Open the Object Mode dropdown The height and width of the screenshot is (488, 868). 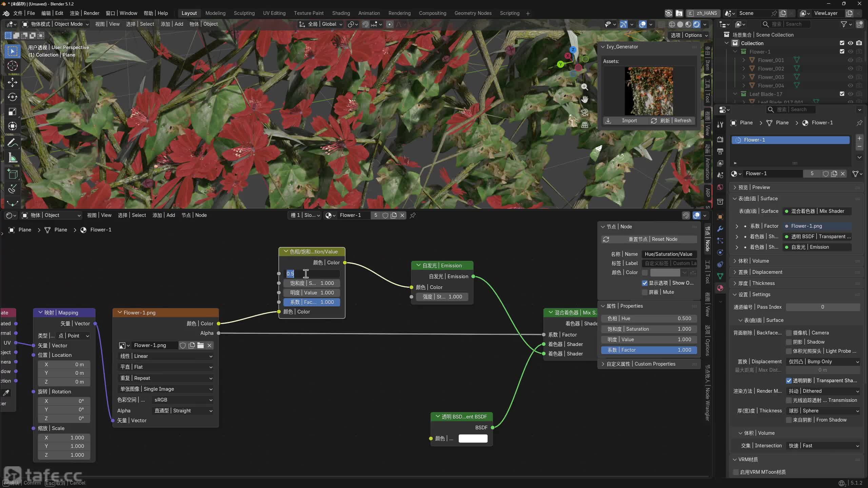(x=56, y=24)
